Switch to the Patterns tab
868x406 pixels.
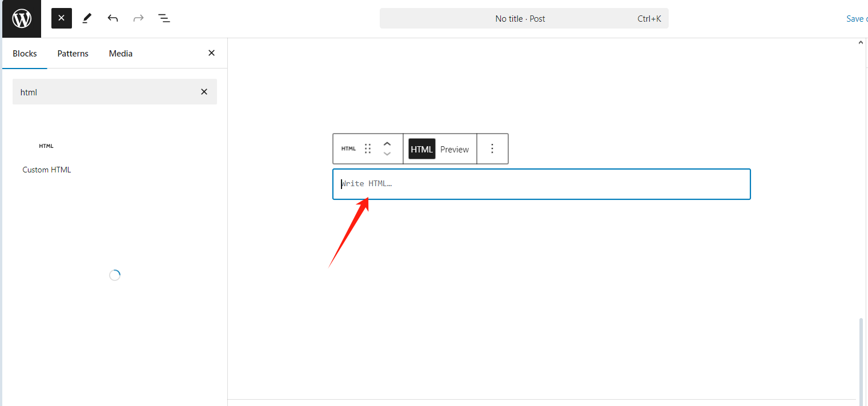click(x=73, y=53)
